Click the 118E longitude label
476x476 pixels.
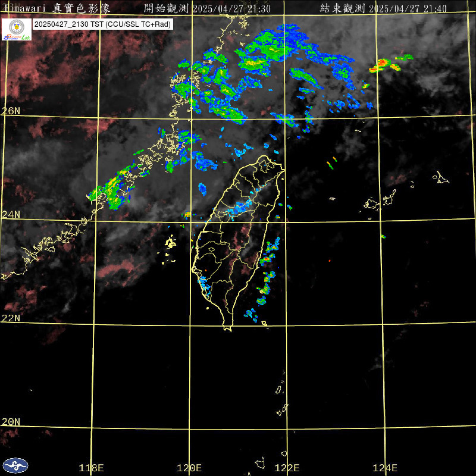[x=91, y=468]
